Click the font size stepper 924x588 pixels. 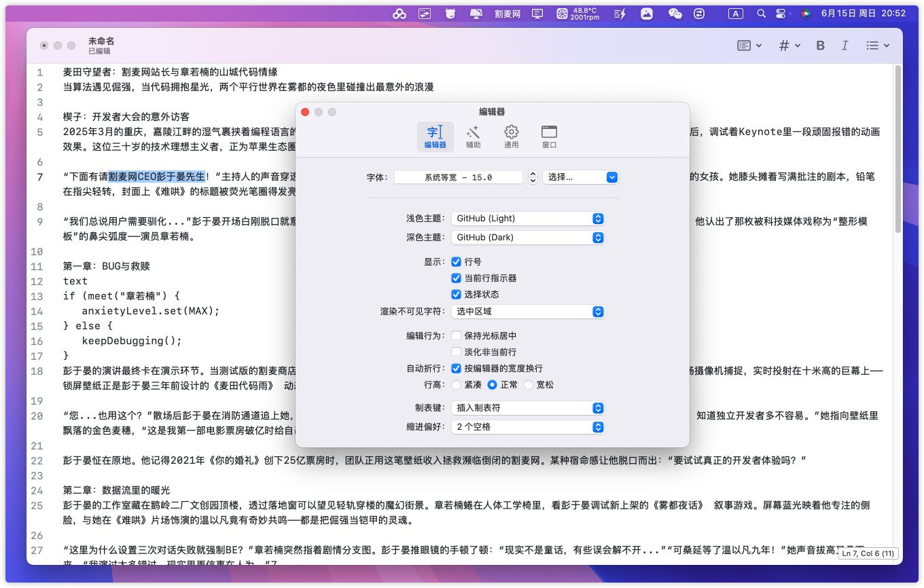coord(533,177)
